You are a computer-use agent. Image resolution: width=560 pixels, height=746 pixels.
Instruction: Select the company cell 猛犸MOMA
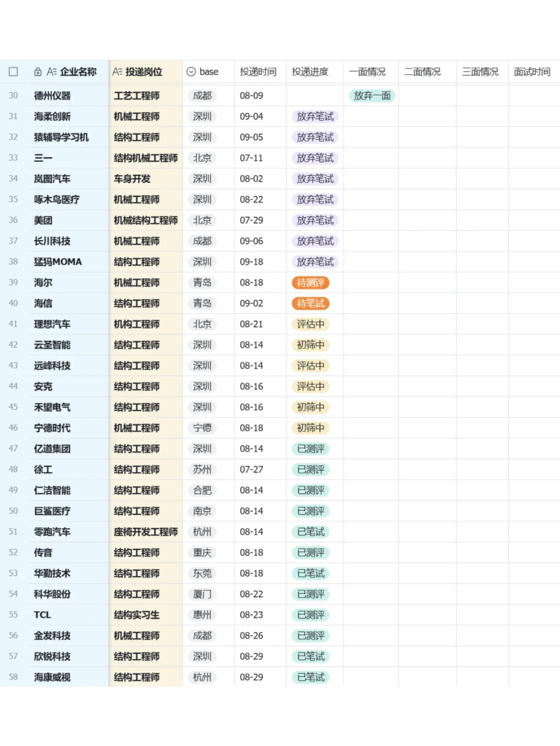click(x=68, y=262)
